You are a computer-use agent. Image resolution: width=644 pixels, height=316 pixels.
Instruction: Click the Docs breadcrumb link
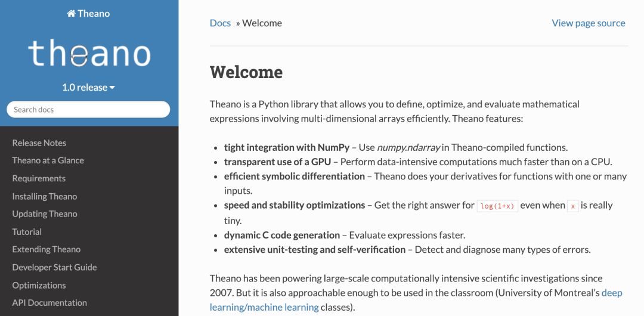[x=220, y=23]
